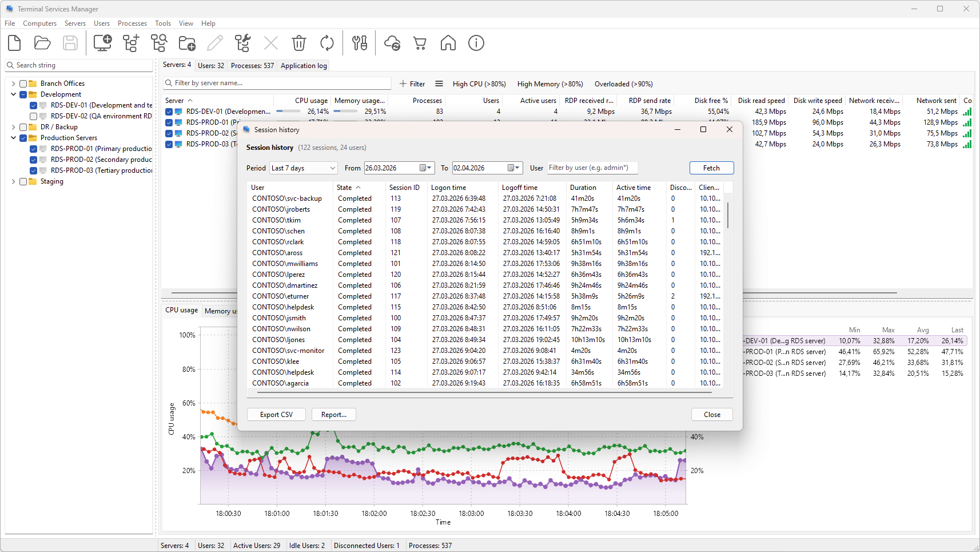Open the wrench and screwdriver settings icon
The width and height of the screenshot is (980, 552).
tap(360, 43)
